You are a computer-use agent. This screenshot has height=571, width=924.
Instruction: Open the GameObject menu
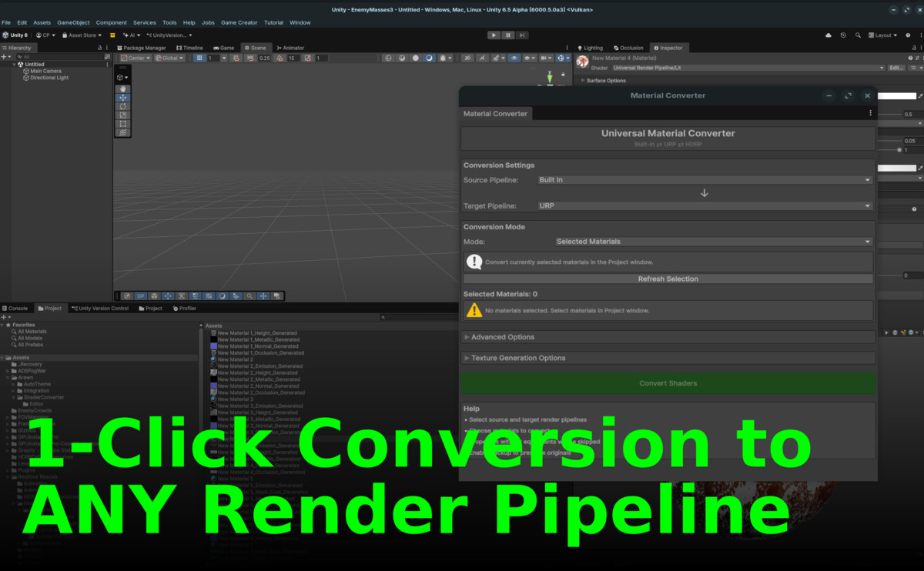[x=73, y=22]
